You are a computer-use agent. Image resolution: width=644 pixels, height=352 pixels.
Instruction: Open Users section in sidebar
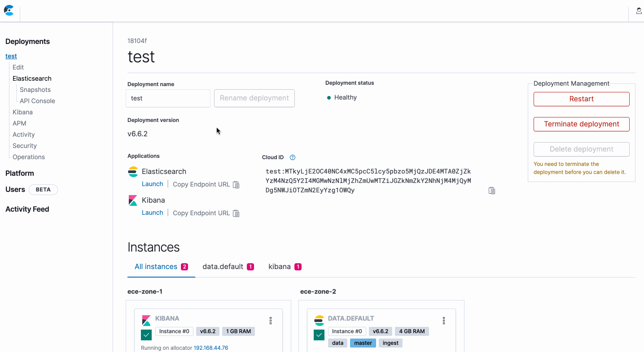click(15, 189)
